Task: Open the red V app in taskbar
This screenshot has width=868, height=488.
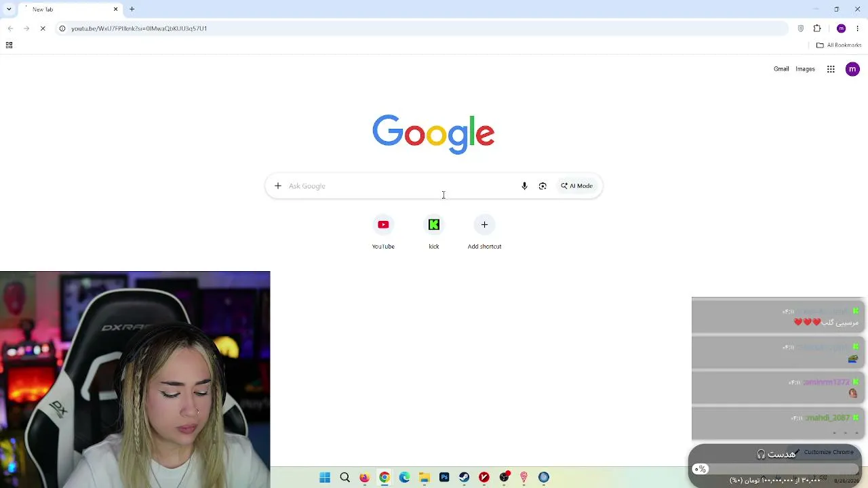Action: (484, 477)
